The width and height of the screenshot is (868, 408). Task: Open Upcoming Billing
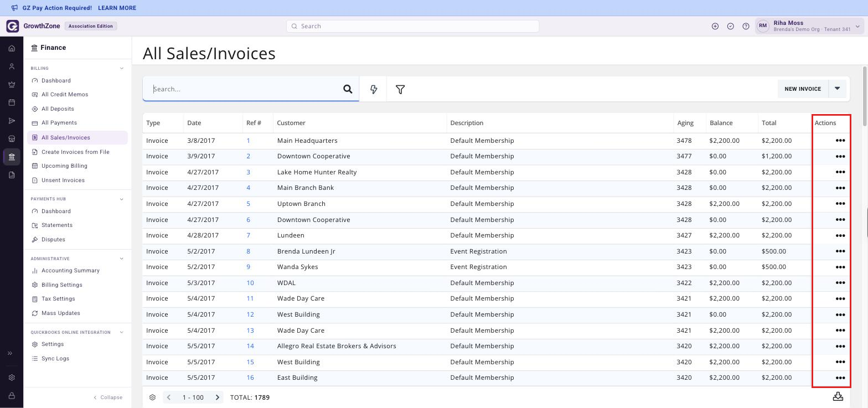click(64, 166)
